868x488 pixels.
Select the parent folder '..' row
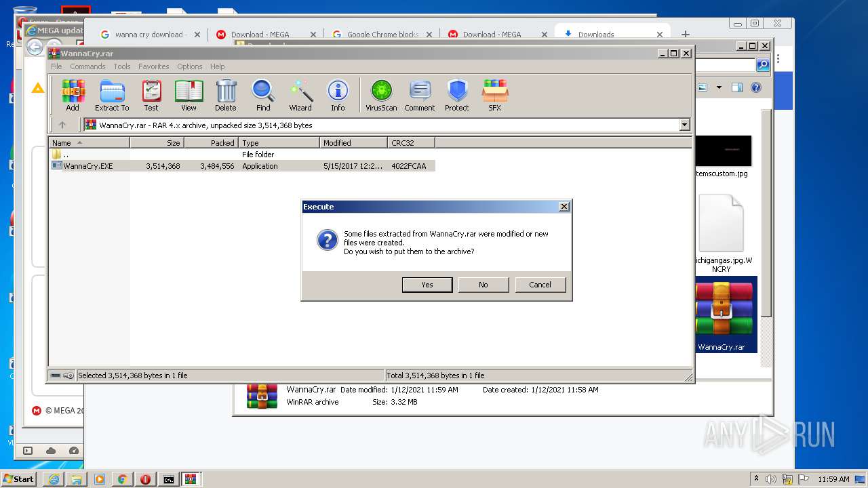tap(243, 155)
